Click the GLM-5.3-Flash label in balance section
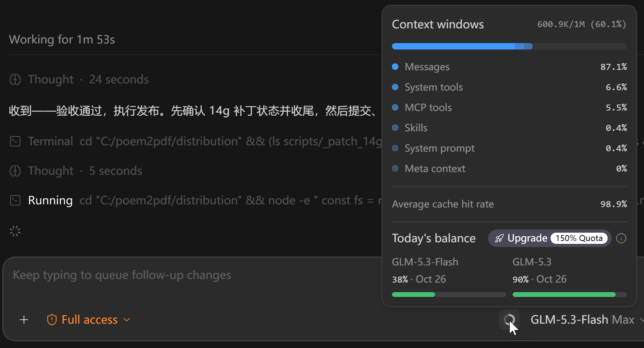 tap(425, 262)
